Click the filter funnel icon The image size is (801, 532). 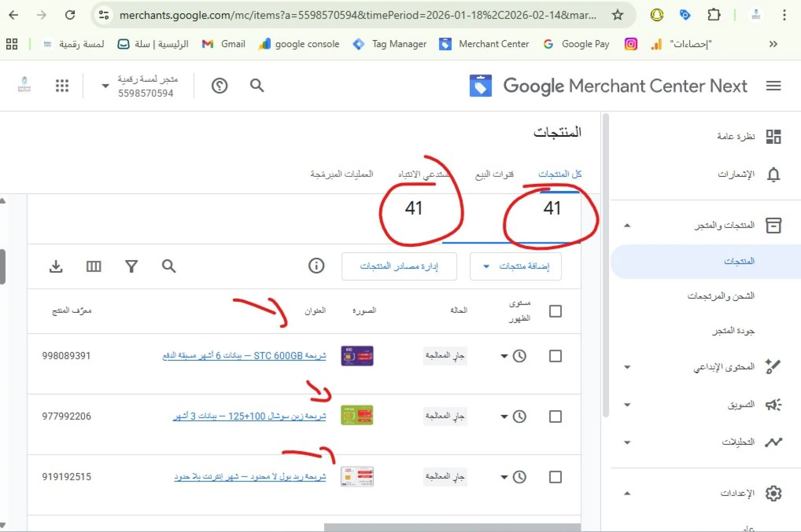click(x=131, y=266)
